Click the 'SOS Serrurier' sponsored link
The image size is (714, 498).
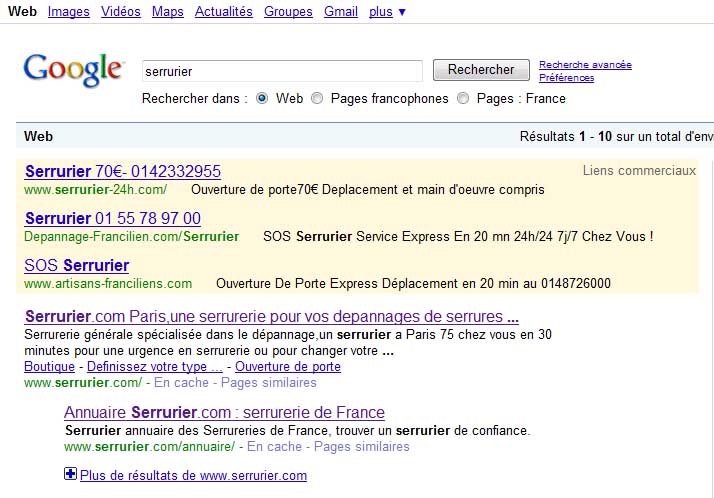coord(77,265)
